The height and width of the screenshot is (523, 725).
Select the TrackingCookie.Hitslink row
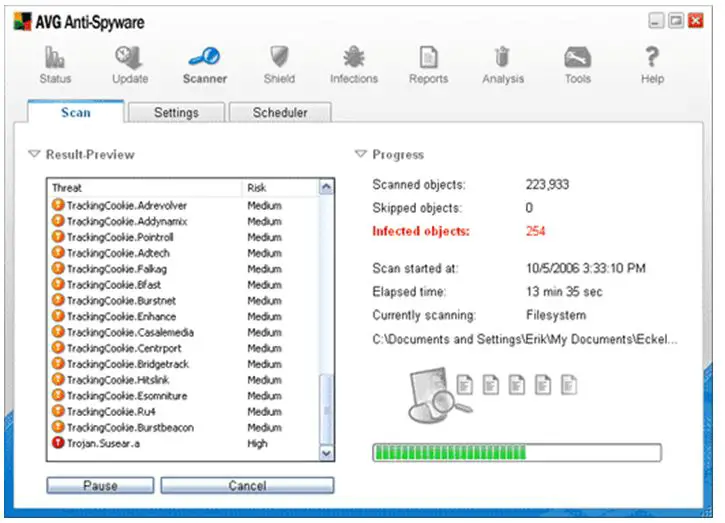tap(184, 380)
